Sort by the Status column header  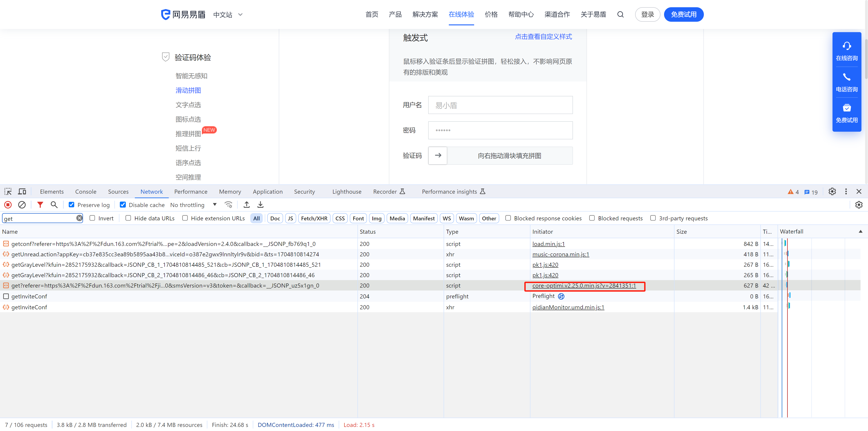coord(401,231)
